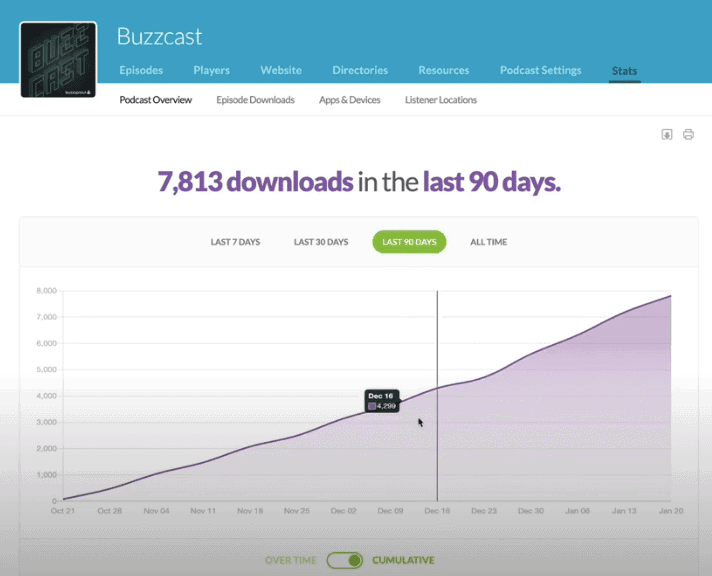Click the OVER TIME label
Image resolution: width=712 pixels, height=576 pixels.
point(290,560)
